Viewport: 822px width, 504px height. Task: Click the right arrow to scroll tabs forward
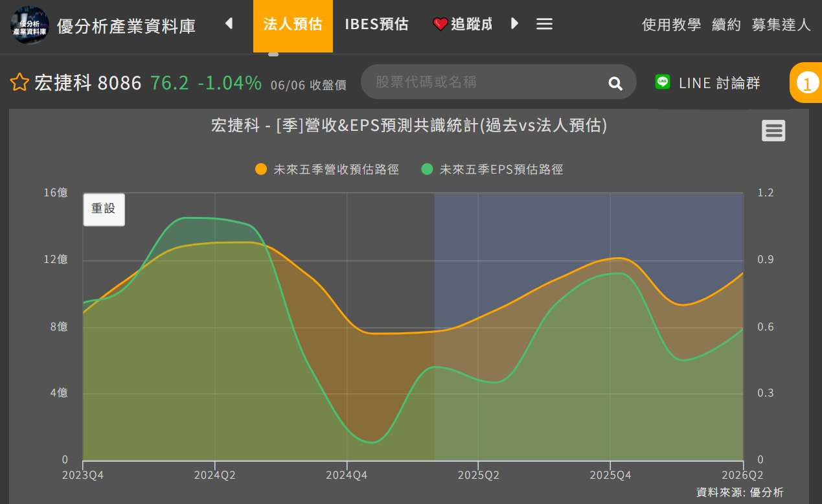(x=515, y=24)
